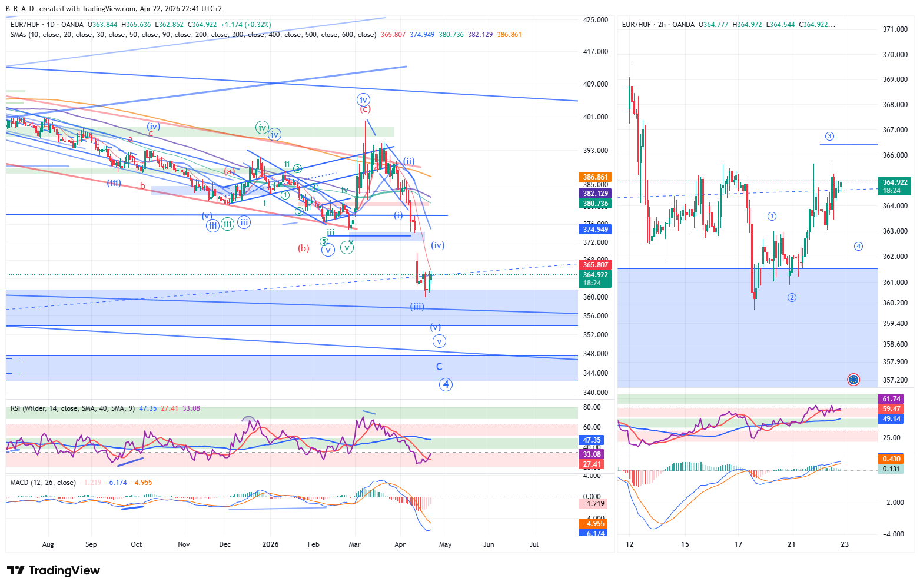Click the purple 382.129 SMA price label
This screenshot has height=588, width=920.
point(595,194)
